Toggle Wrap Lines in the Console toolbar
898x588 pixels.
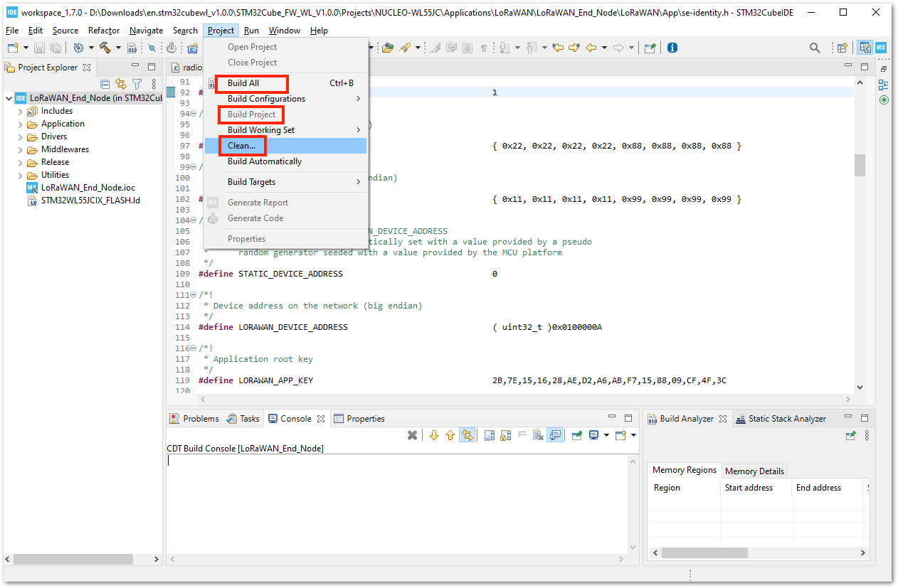pos(522,435)
